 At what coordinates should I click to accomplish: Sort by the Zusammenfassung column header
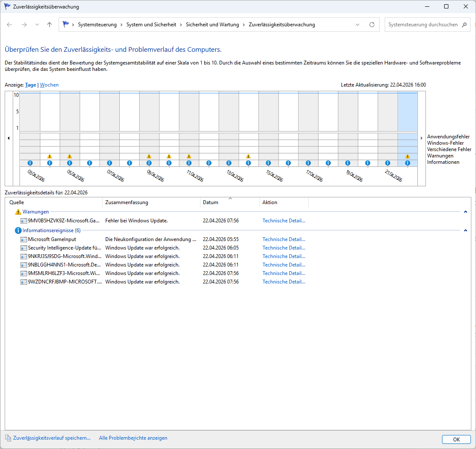click(152, 202)
